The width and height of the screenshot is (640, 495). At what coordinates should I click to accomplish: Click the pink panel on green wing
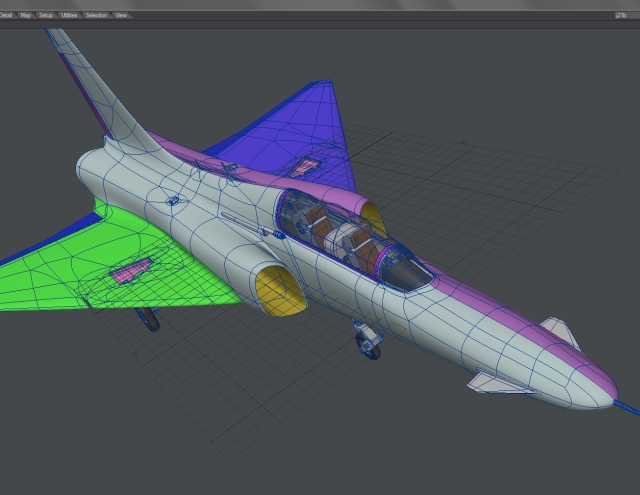pos(131,268)
